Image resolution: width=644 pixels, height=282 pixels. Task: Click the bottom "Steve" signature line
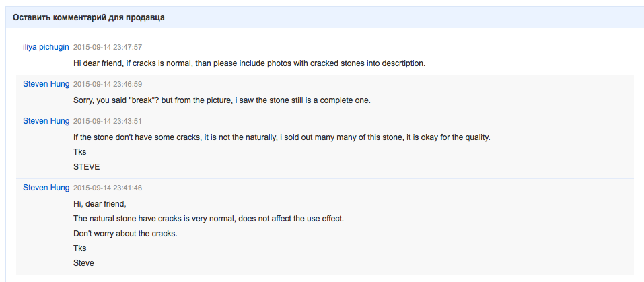tap(83, 263)
